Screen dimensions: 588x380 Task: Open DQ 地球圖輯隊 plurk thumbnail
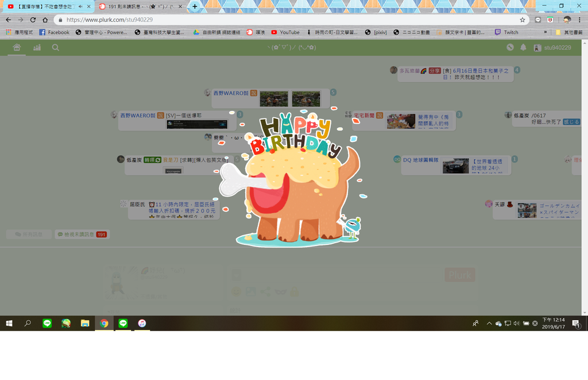(455, 166)
